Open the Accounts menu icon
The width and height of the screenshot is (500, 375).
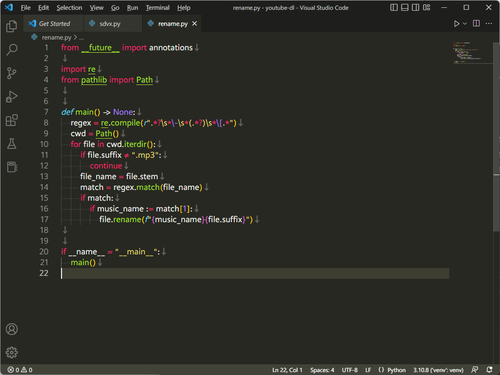12,329
